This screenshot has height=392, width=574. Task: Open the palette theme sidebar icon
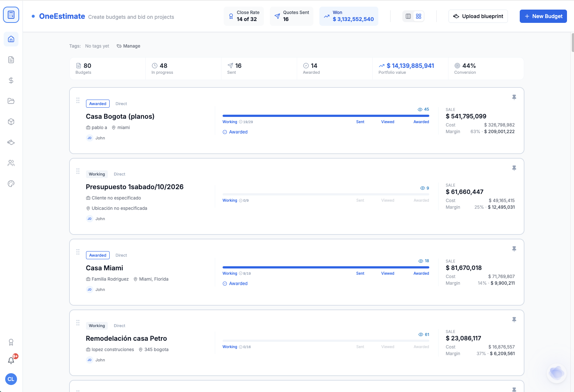click(11, 184)
